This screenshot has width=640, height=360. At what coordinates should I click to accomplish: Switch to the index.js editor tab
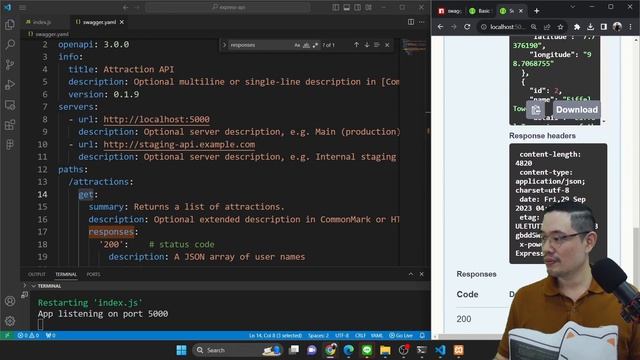(42, 22)
